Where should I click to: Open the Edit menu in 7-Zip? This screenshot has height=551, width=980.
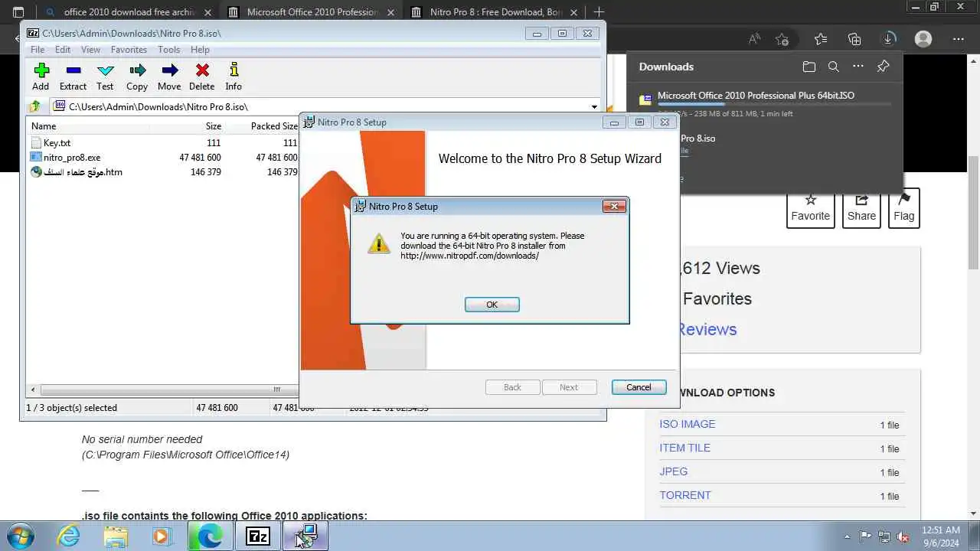tap(63, 50)
